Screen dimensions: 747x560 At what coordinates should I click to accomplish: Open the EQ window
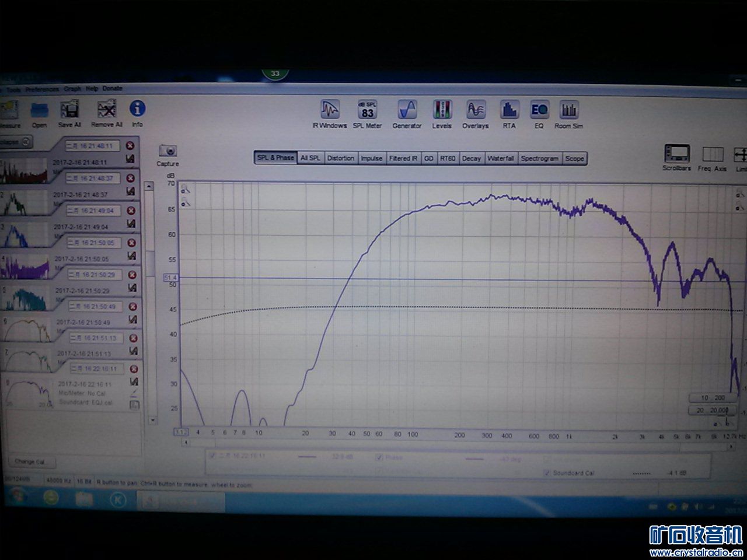coord(539,114)
